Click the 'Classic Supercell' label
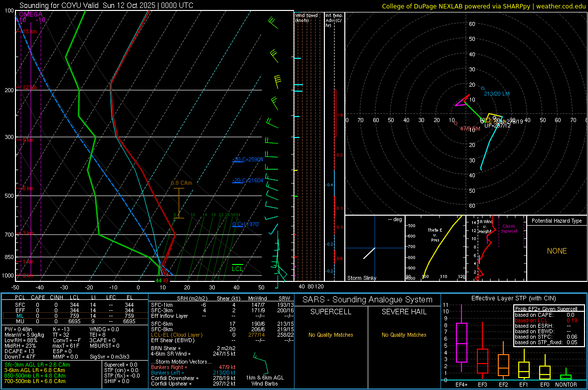Viewport: 588px width, 390px height. [x=509, y=229]
